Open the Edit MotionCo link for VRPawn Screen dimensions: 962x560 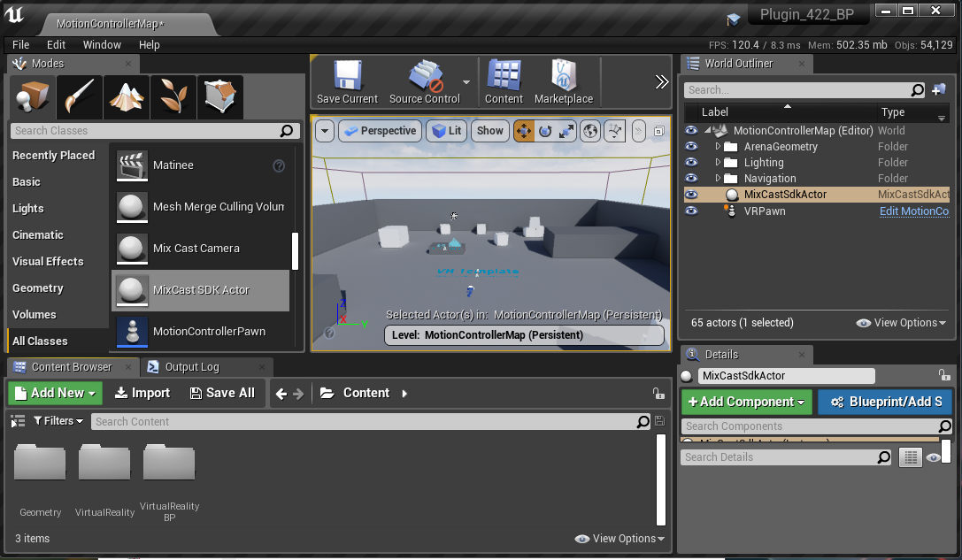coord(914,211)
